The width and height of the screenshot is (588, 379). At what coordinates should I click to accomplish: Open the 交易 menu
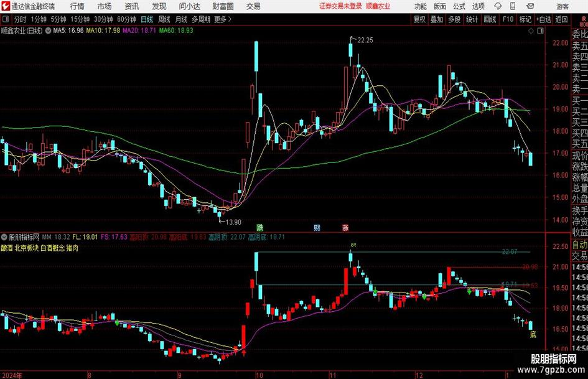click(x=253, y=6)
